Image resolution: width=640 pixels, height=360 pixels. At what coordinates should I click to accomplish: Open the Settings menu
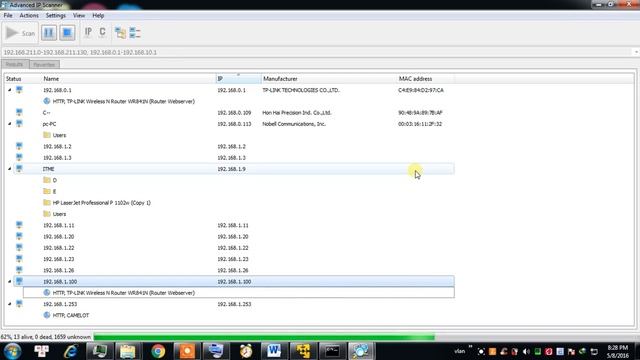pos(56,16)
